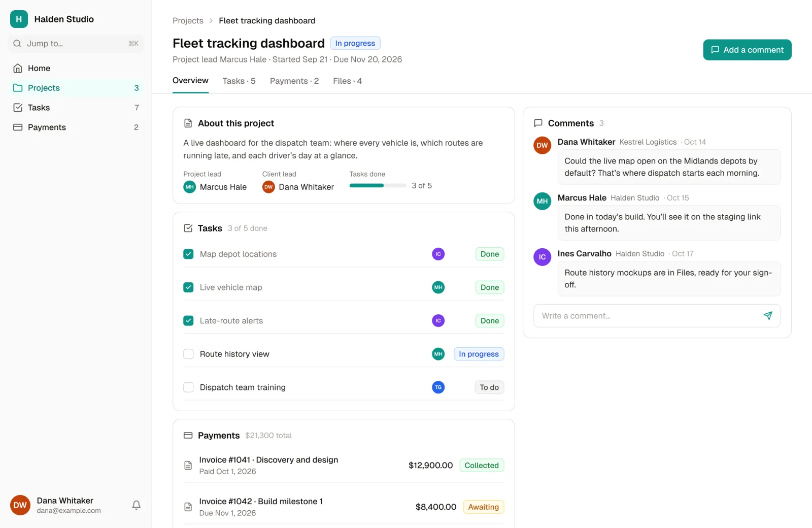Go to Home in the sidebar
This screenshot has width=812, height=528.
[x=76, y=68]
